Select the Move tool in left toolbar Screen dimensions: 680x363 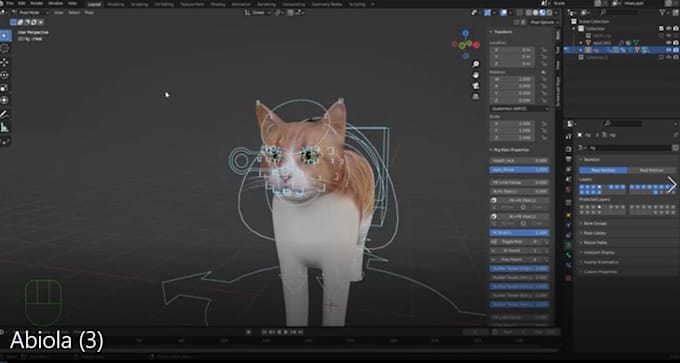[5, 62]
